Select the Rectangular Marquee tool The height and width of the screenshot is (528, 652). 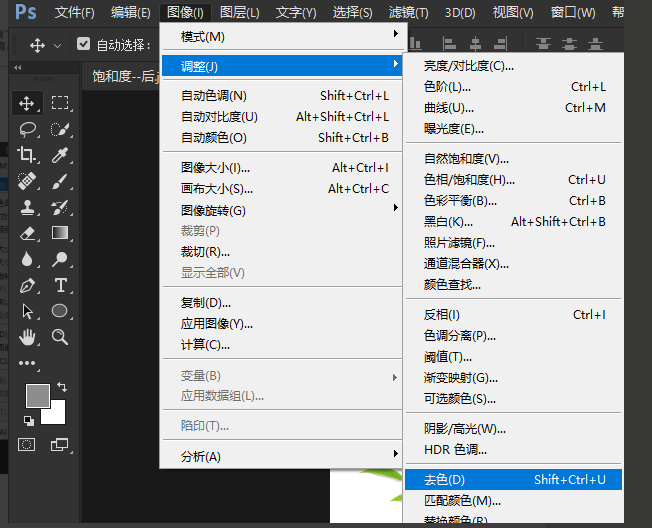pyautogui.click(x=60, y=103)
